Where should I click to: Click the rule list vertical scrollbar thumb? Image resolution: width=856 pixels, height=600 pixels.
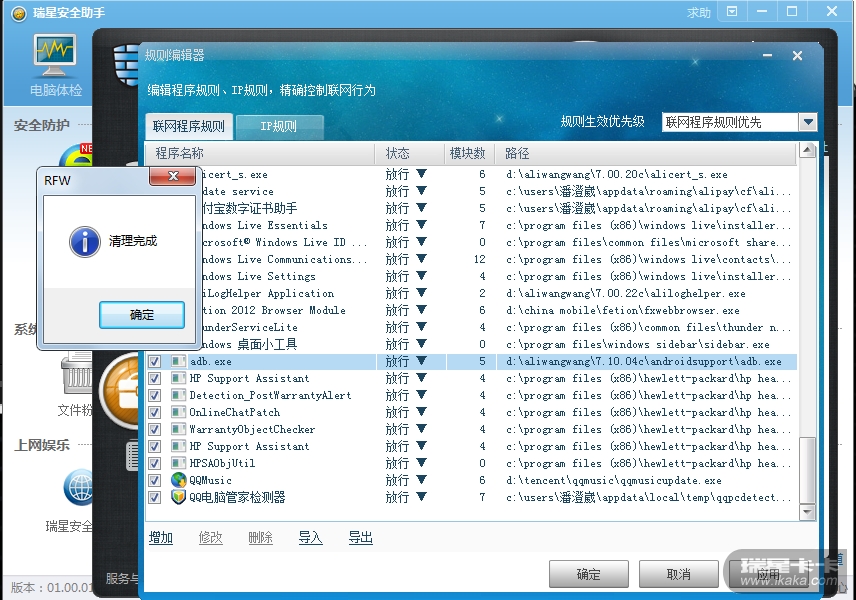click(x=807, y=470)
